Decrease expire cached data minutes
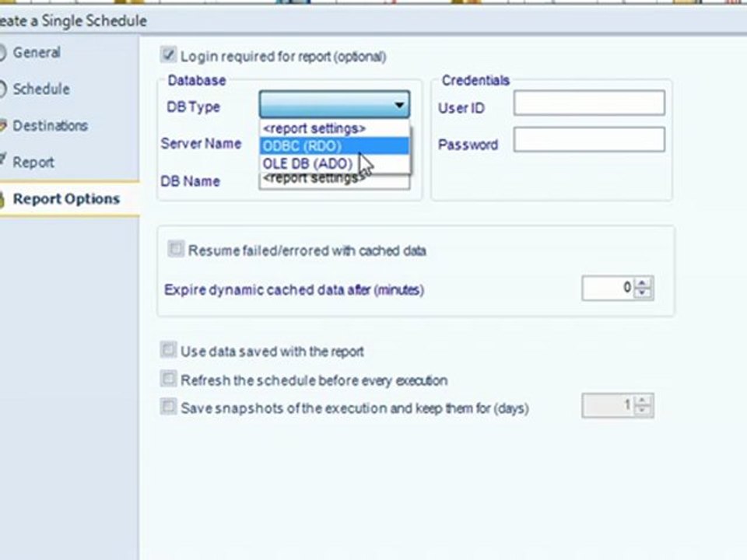 [643, 293]
